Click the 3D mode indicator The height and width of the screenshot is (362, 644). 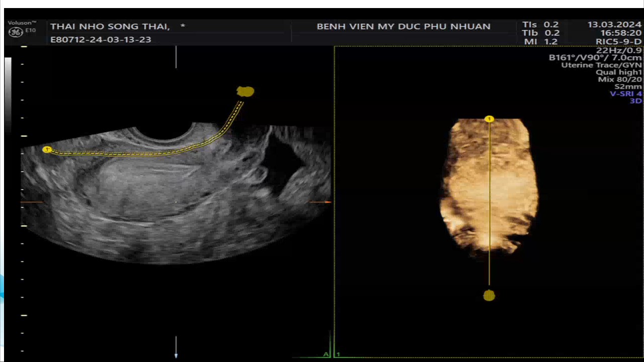(636, 101)
